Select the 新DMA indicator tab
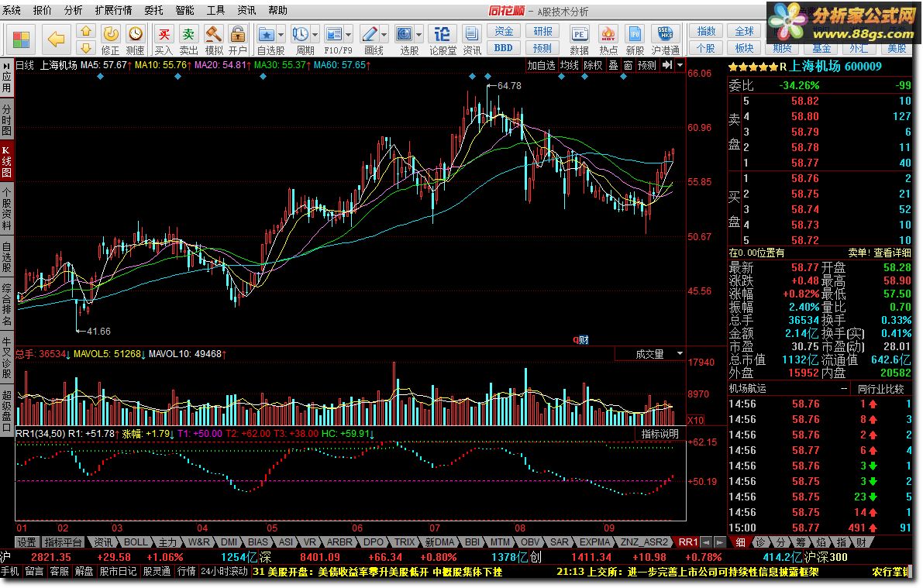Screen dimensions: 923x588 pos(439,542)
